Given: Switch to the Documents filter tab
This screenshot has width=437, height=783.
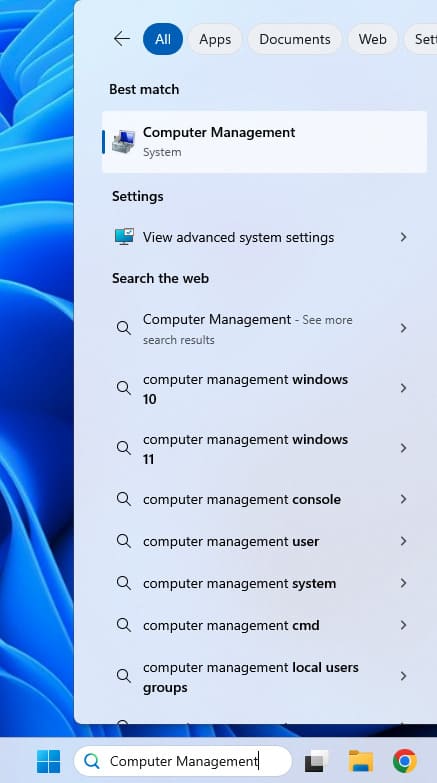Looking at the screenshot, I should [x=295, y=39].
